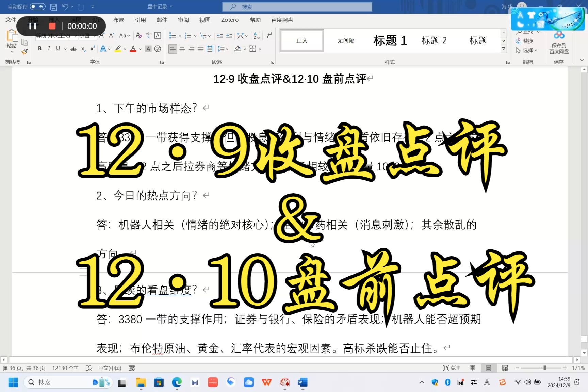Switch to the 布局 (Layout) tab
The height and width of the screenshot is (392, 588).
(119, 20)
